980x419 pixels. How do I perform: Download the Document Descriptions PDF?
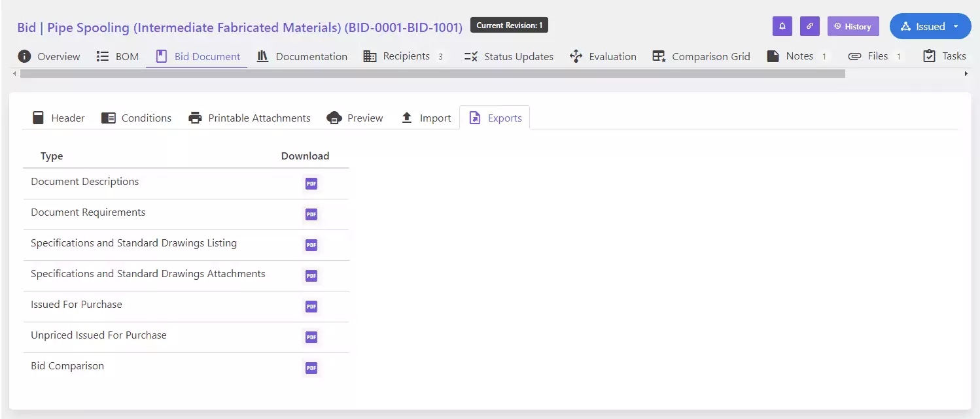pos(311,184)
